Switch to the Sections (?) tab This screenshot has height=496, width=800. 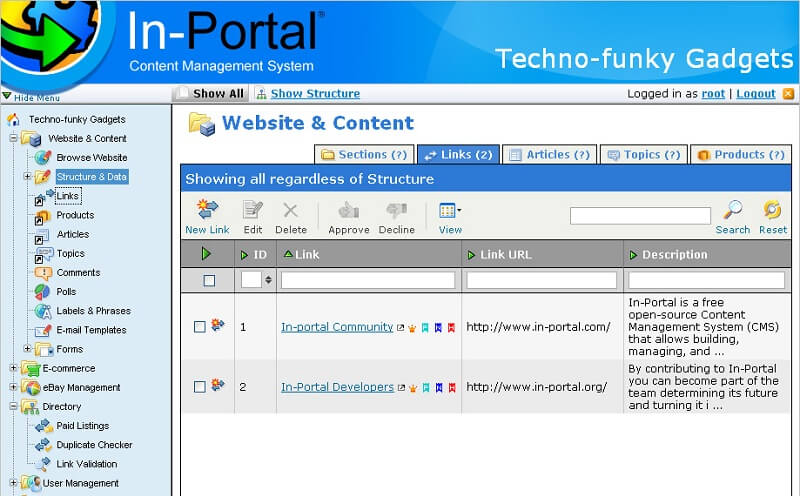(x=364, y=155)
